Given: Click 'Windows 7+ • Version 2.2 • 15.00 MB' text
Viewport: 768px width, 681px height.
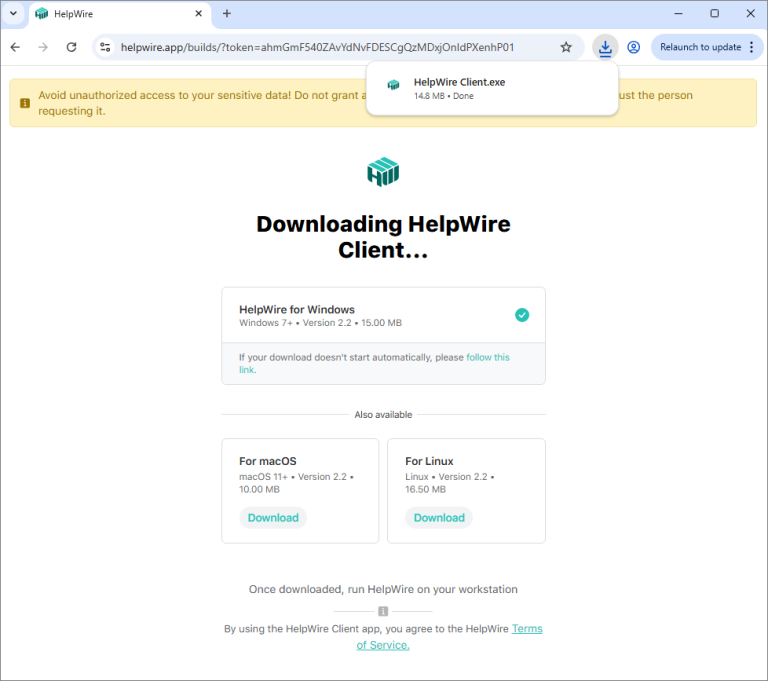Looking at the screenshot, I should click(x=320, y=323).
